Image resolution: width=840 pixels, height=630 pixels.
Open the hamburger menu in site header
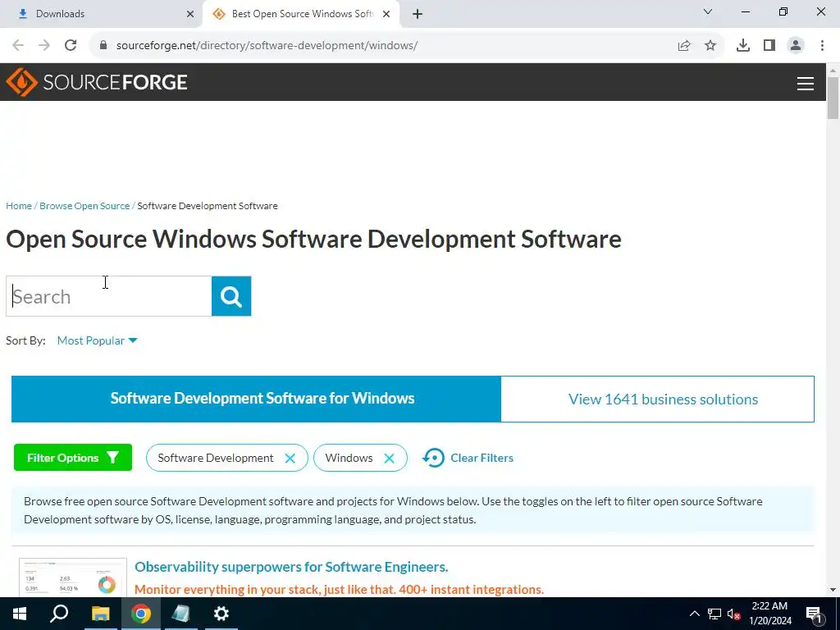(x=806, y=83)
